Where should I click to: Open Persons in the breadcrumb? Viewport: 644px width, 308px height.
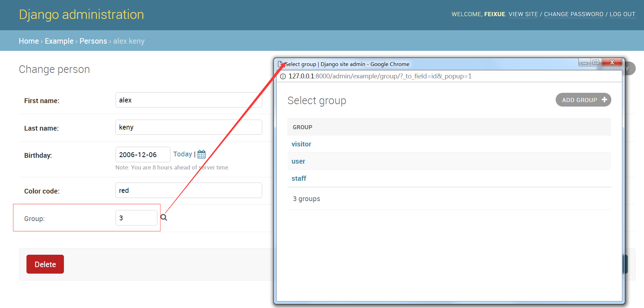(93, 41)
